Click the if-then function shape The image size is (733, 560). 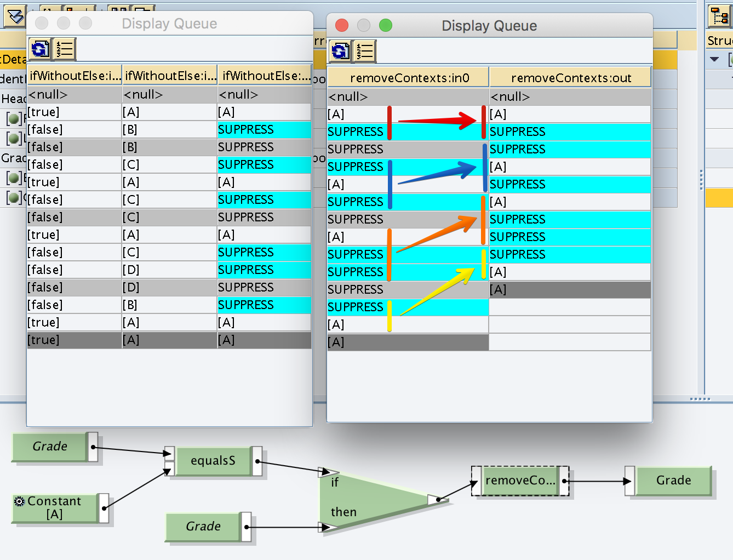(373, 499)
